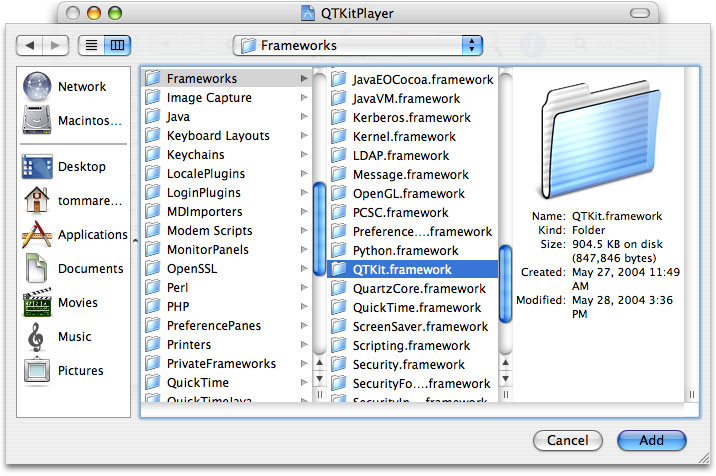Screen dimensions: 716x476
Task: Expand the PreferencePanes folder arrow
Action: point(304,325)
